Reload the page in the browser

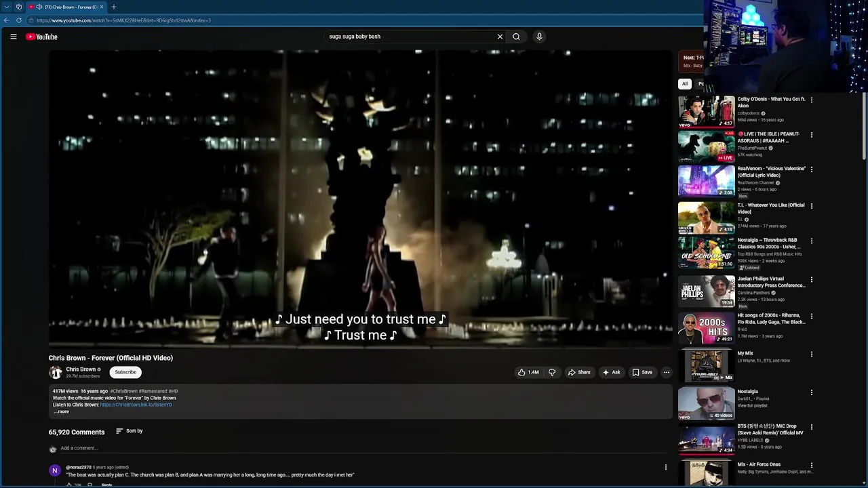tap(18, 20)
